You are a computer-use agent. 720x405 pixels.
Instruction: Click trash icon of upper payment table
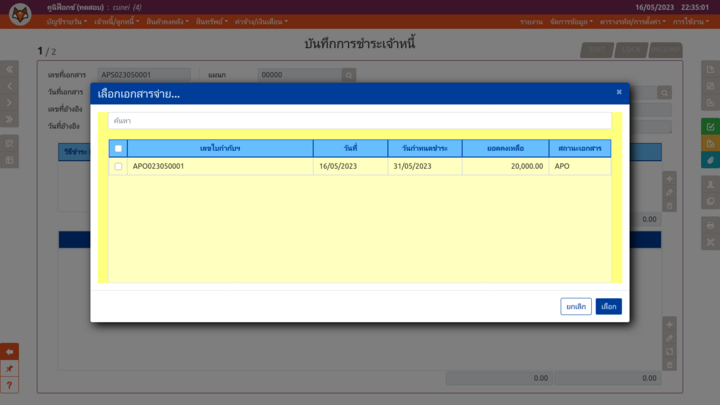tap(669, 206)
